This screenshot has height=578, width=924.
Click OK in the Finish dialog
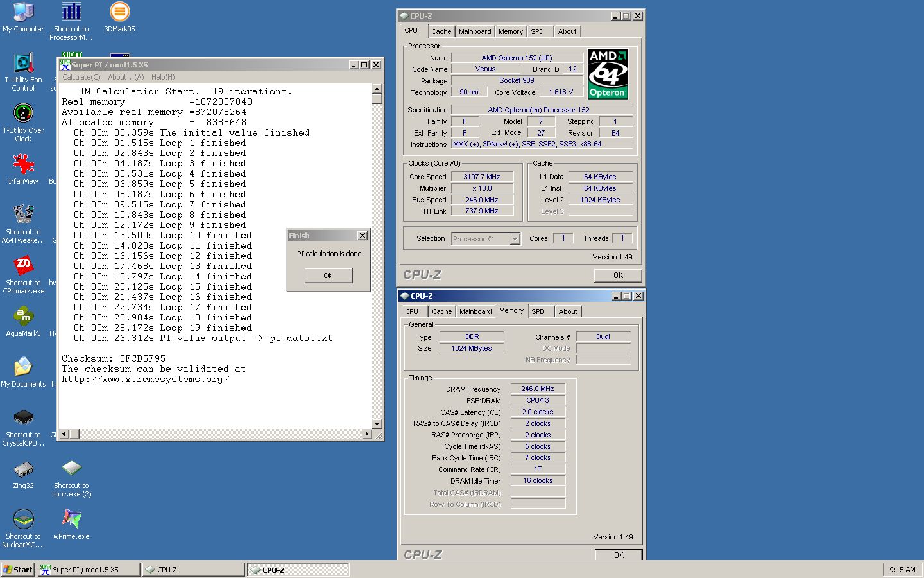(328, 276)
